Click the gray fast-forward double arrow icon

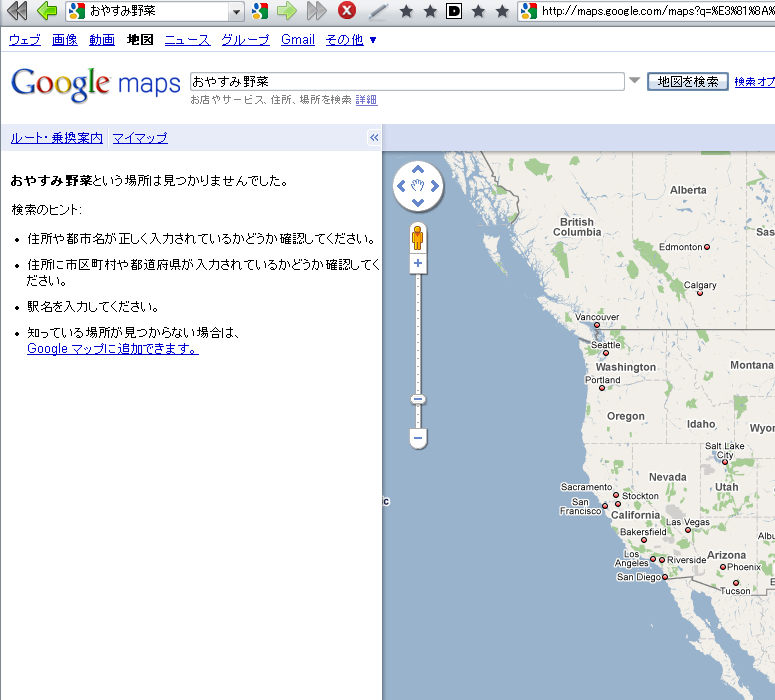316,10
